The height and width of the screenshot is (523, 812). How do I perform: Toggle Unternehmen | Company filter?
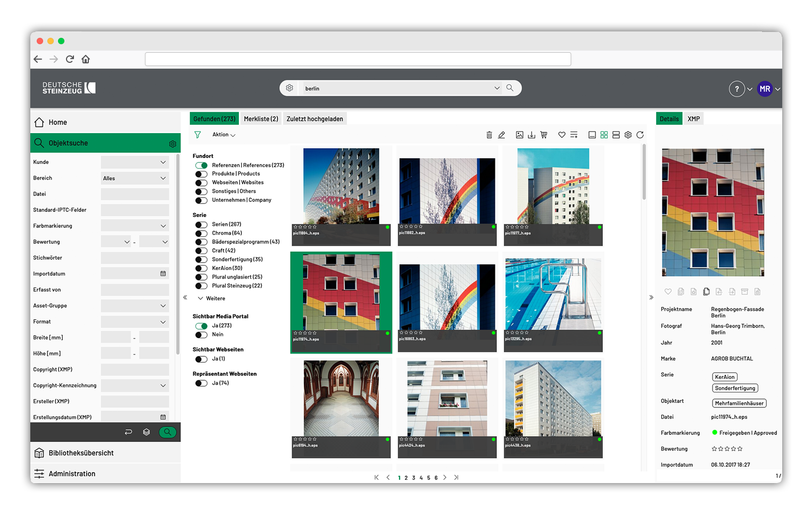[201, 200]
